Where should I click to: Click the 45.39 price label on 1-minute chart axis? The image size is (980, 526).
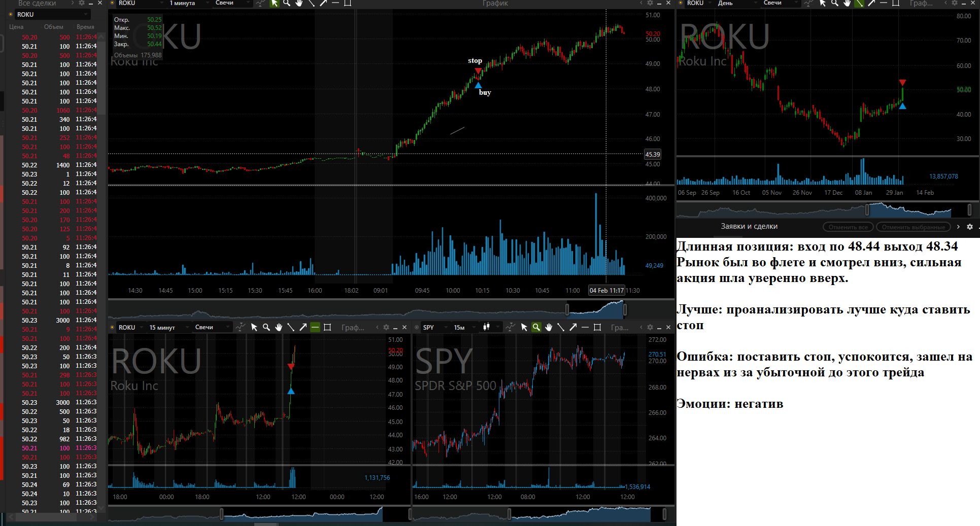tap(653, 154)
